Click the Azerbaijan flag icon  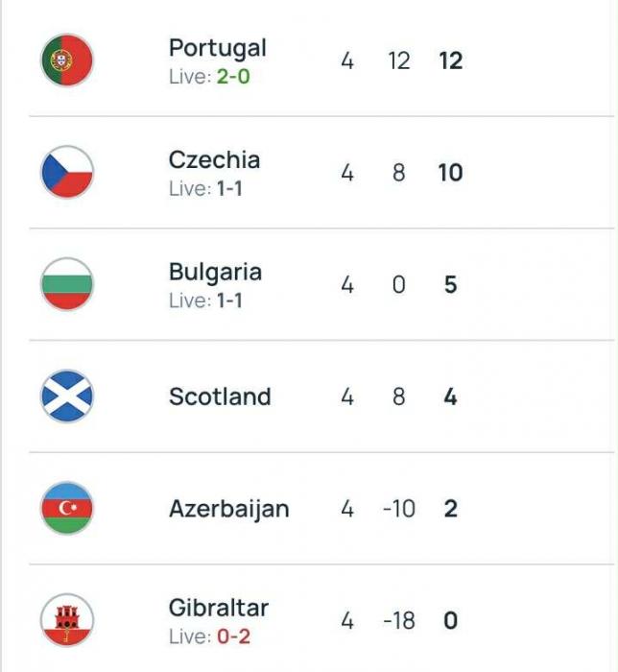tap(66, 509)
